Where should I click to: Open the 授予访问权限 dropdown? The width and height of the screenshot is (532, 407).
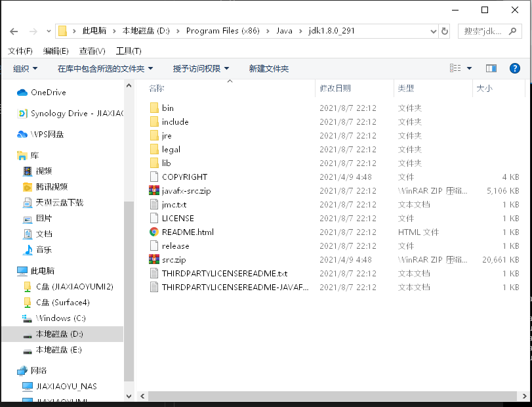201,68
